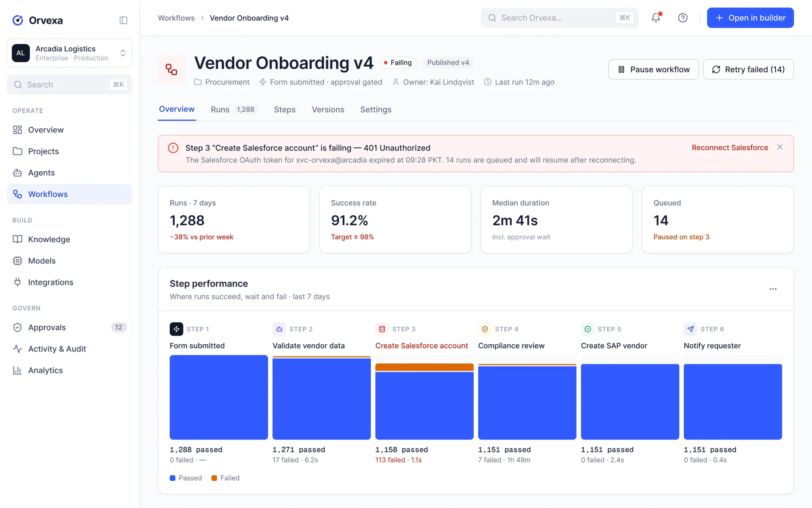
Task: Select the Overview tab
Action: [x=177, y=109]
